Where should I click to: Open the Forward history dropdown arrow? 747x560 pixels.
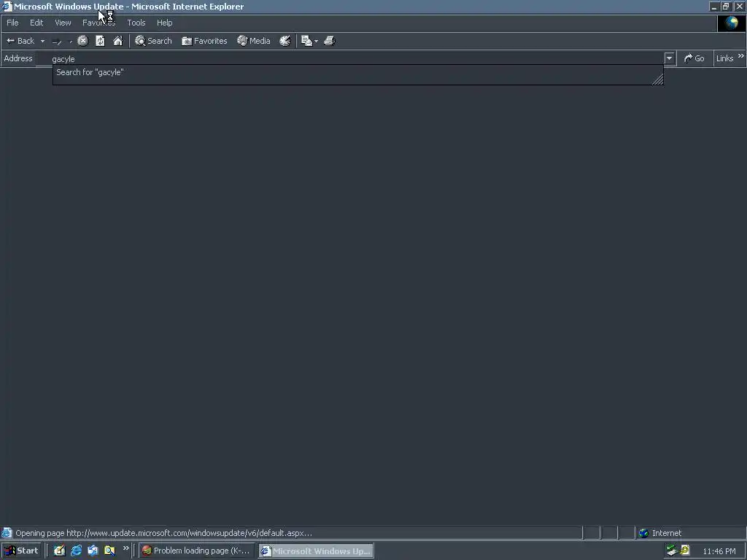(71, 42)
